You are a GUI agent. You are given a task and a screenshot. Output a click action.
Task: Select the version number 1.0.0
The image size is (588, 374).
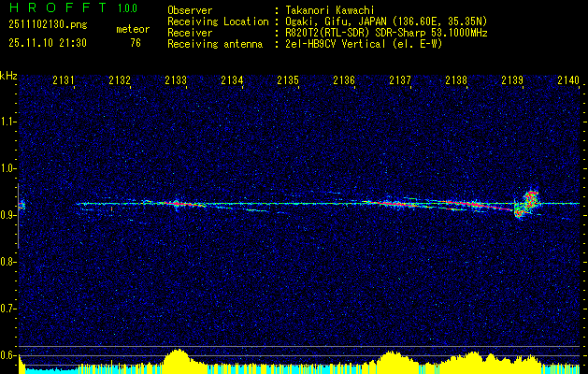pyautogui.click(x=127, y=7)
